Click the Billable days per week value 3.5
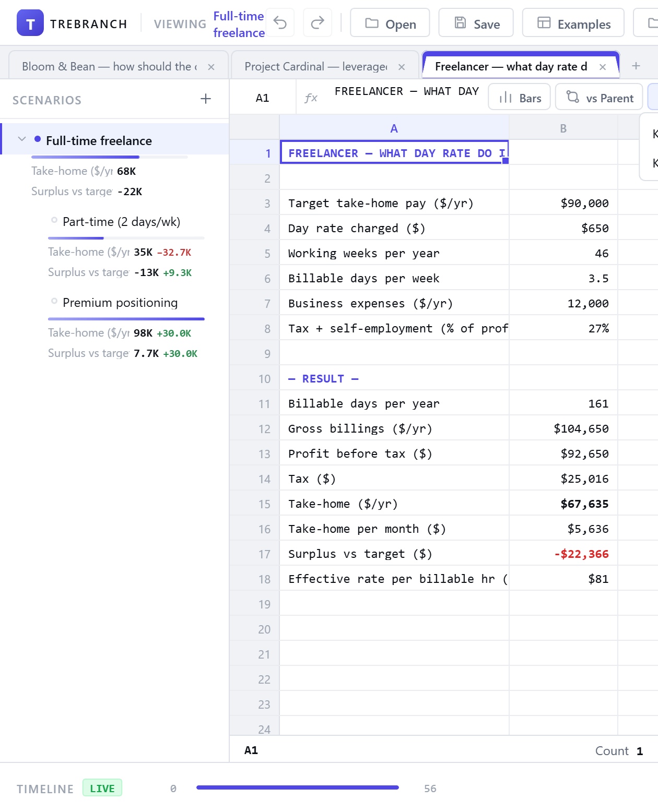 point(563,278)
